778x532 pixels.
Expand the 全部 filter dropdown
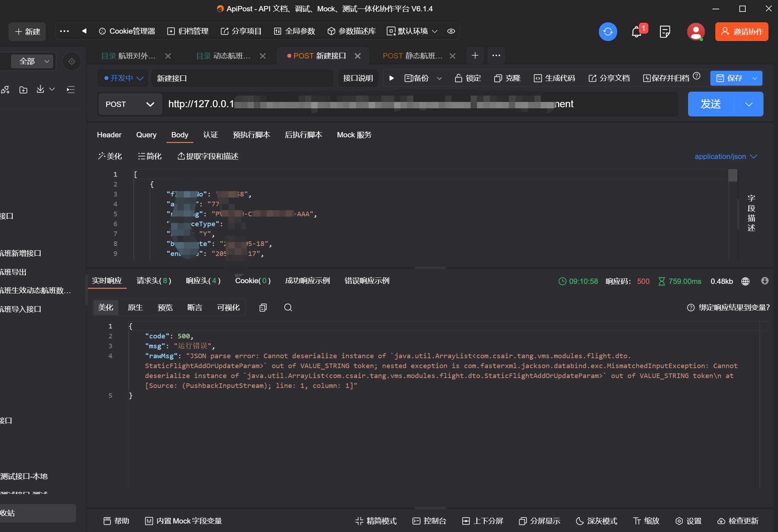point(33,61)
